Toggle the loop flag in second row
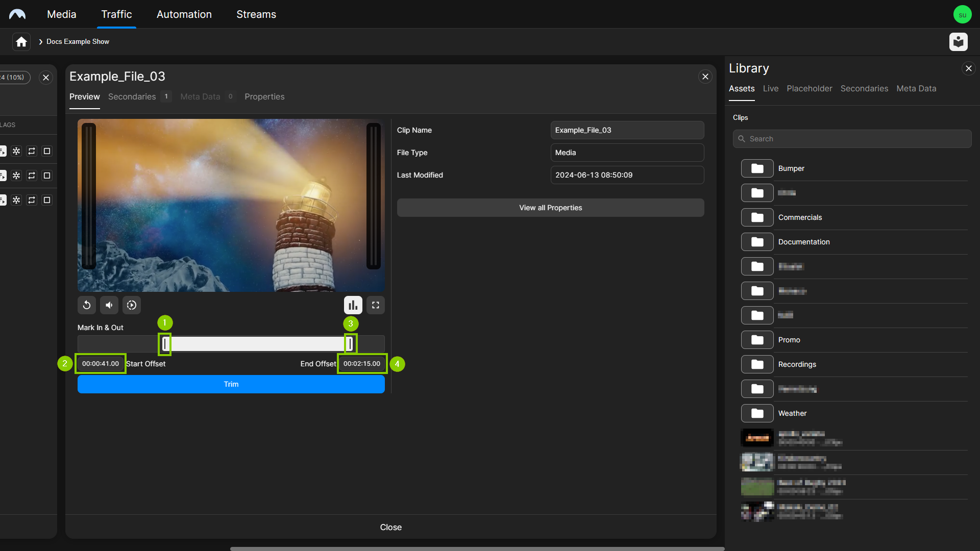980x551 pixels. point(32,176)
